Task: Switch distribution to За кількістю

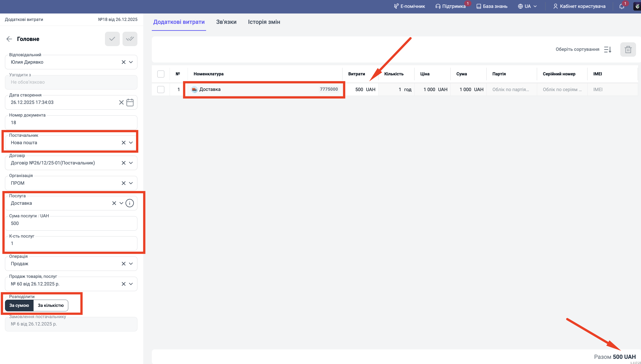Action: click(x=50, y=306)
